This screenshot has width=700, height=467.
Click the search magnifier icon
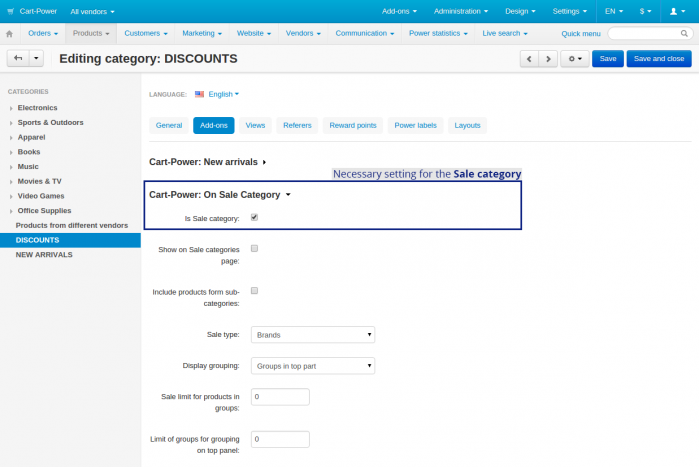(x=684, y=33)
